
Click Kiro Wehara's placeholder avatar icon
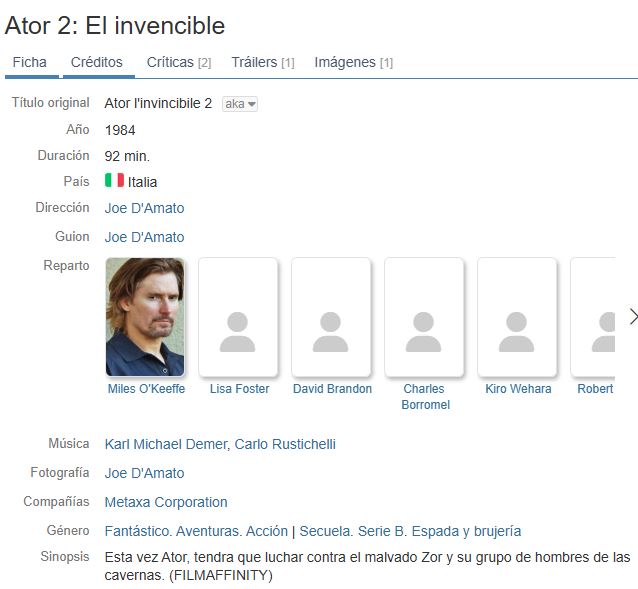[516, 332]
